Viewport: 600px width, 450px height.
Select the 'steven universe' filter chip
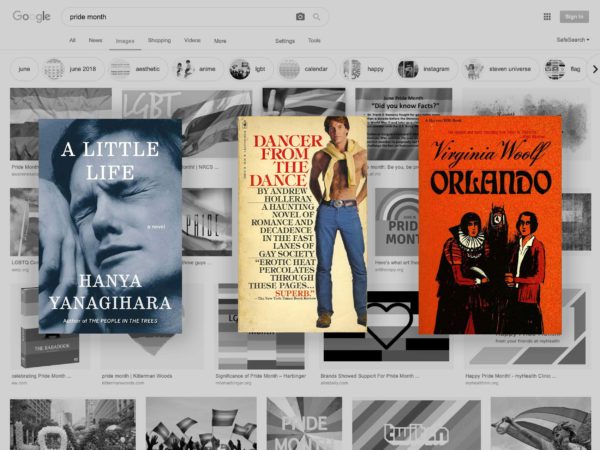[x=500, y=69]
